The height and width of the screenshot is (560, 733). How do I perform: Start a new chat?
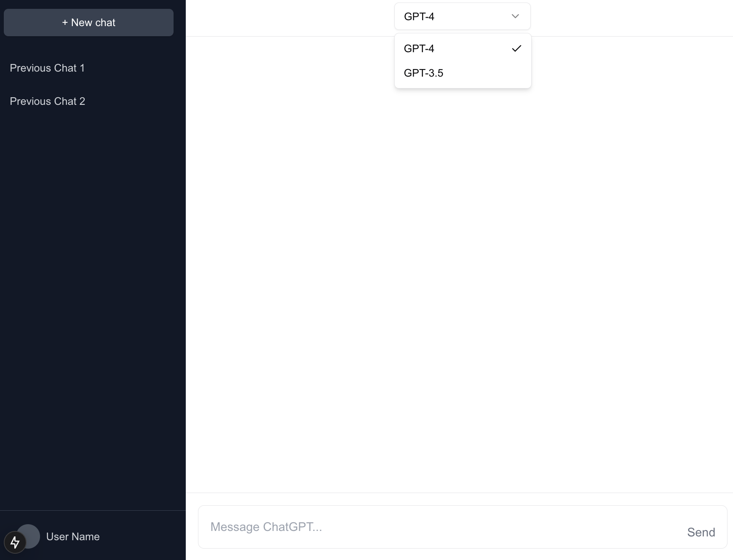point(88,22)
